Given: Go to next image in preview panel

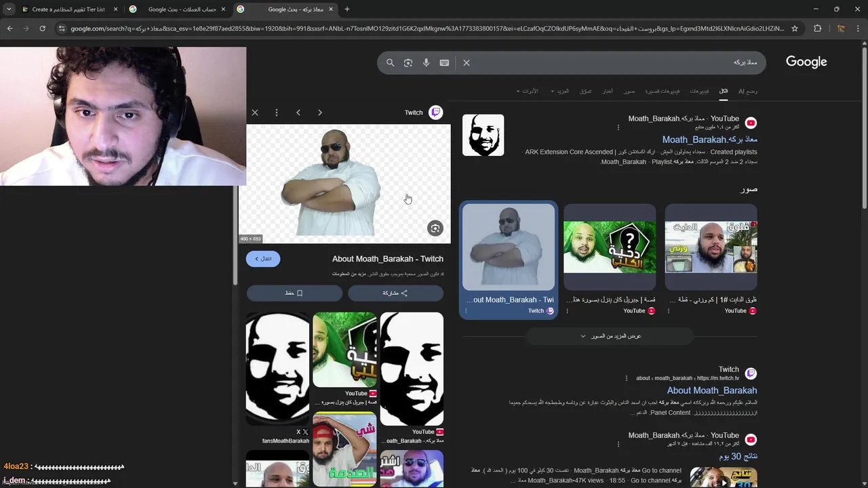Looking at the screenshot, I should click(320, 113).
